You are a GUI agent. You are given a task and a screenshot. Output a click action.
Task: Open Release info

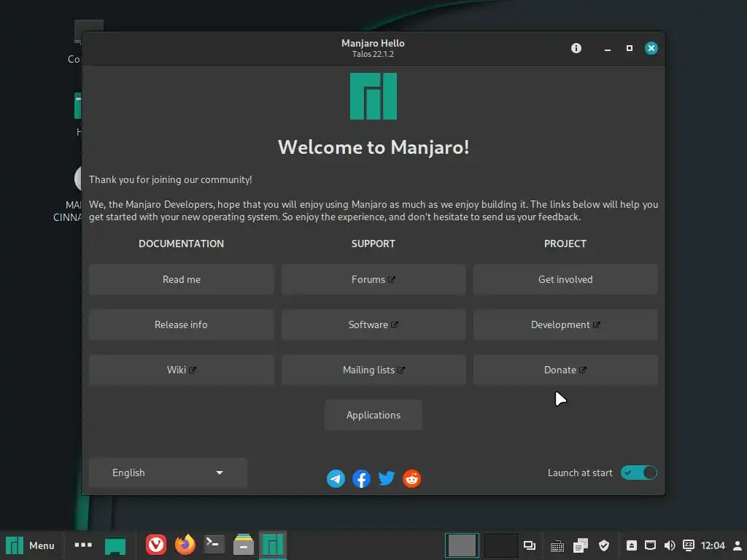(181, 324)
